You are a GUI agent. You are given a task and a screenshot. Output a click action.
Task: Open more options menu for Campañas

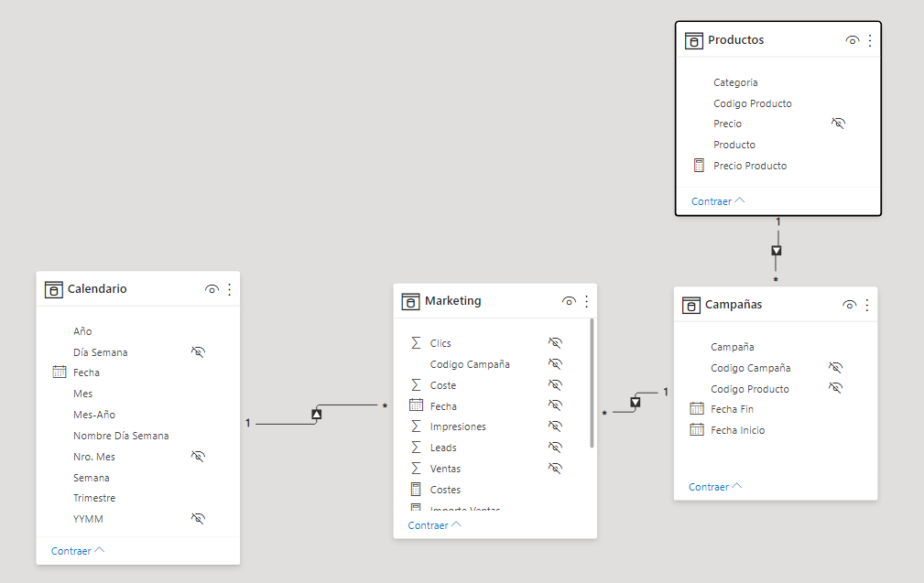867,305
